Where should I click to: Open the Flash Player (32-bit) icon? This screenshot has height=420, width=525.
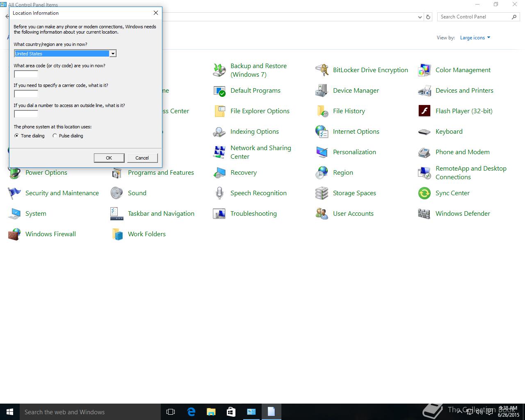pos(425,111)
